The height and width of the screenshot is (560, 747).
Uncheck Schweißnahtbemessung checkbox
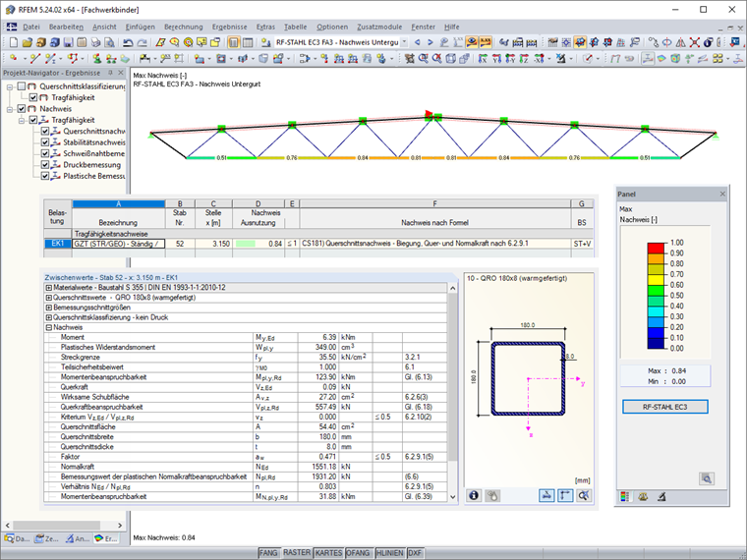pos(45,153)
